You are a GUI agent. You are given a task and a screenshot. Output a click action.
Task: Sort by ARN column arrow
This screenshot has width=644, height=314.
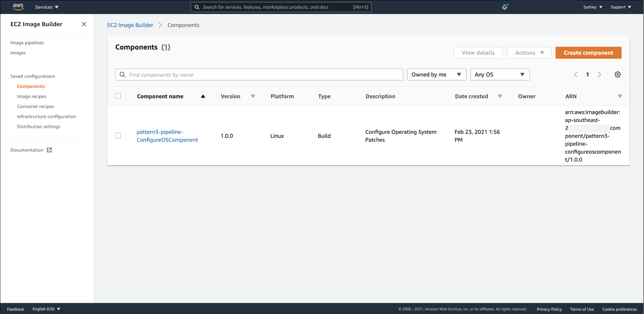[x=620, y=96]
